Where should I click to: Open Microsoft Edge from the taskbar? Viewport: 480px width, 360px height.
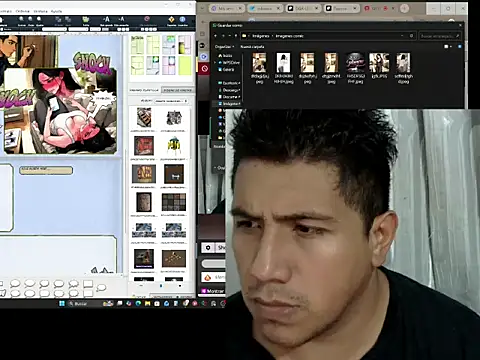138,303
